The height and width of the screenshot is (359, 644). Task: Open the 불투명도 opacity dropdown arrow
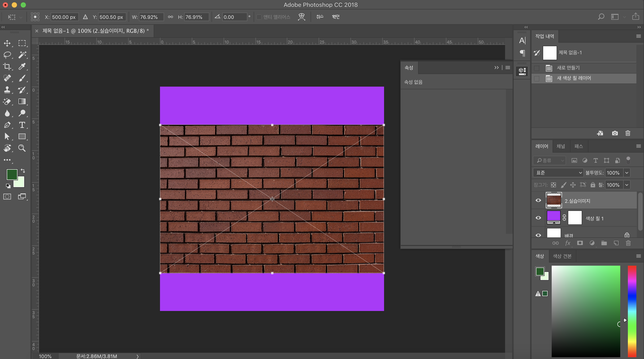[x=627, y=173]
